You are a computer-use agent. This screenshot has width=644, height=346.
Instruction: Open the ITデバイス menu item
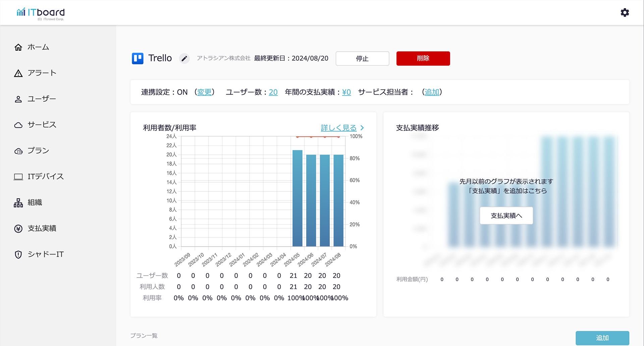click(46, 177)
